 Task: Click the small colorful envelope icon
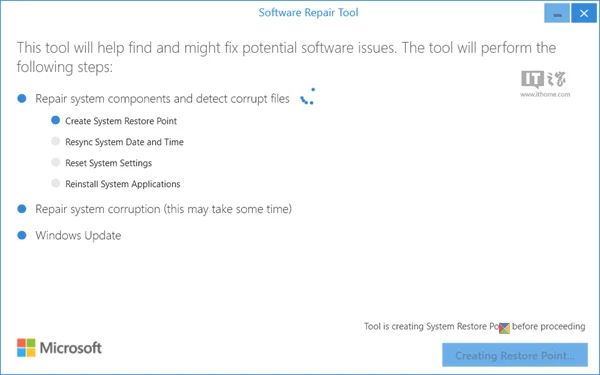pyautogui.click(x=504, y=328)
